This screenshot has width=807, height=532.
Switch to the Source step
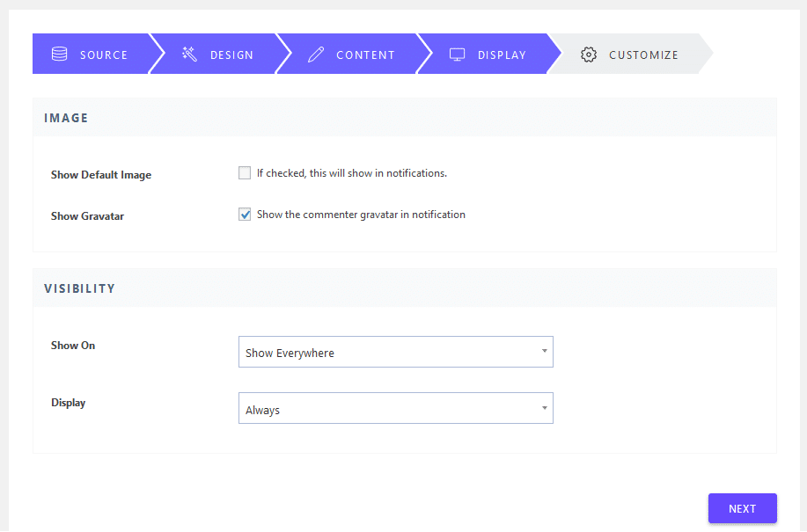[97, 54]
